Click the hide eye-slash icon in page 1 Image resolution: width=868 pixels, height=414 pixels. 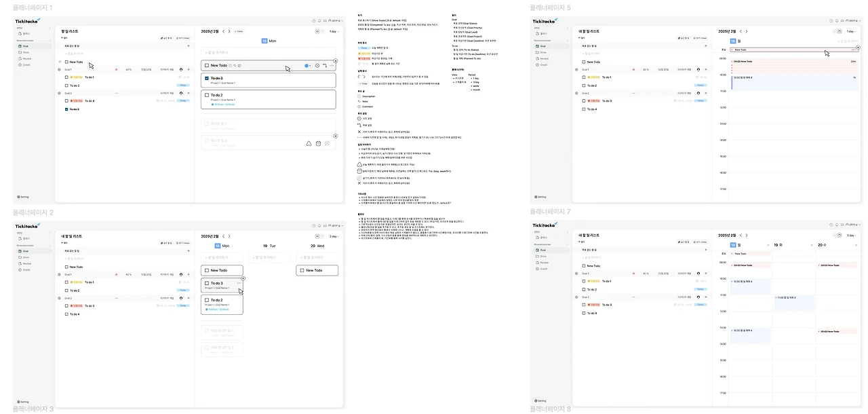click(327, 143)
